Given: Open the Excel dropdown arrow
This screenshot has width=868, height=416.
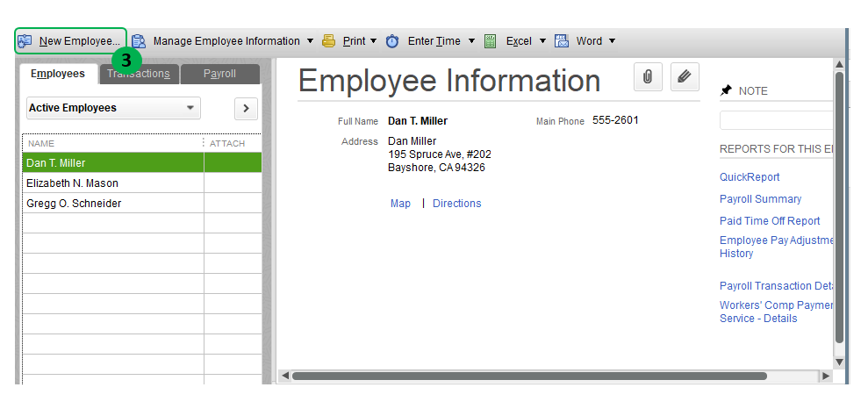Looking at the screenshot, I should (542, 41).
